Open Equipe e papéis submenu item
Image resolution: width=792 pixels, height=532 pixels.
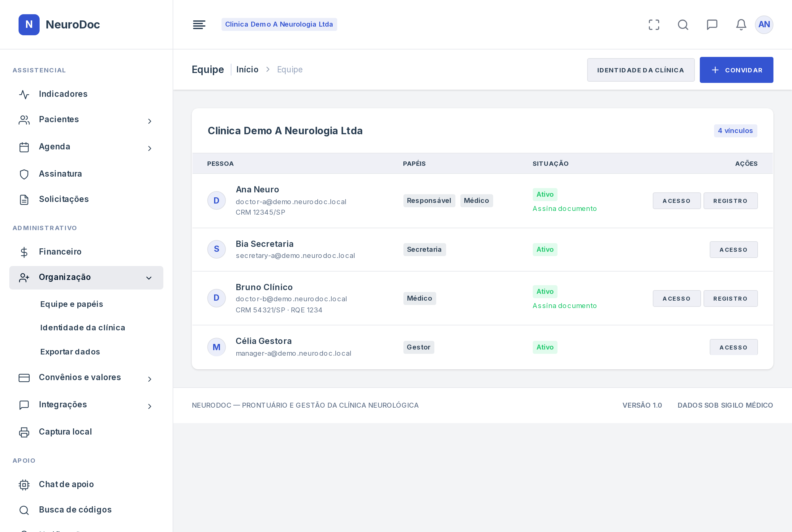(71, 304)
